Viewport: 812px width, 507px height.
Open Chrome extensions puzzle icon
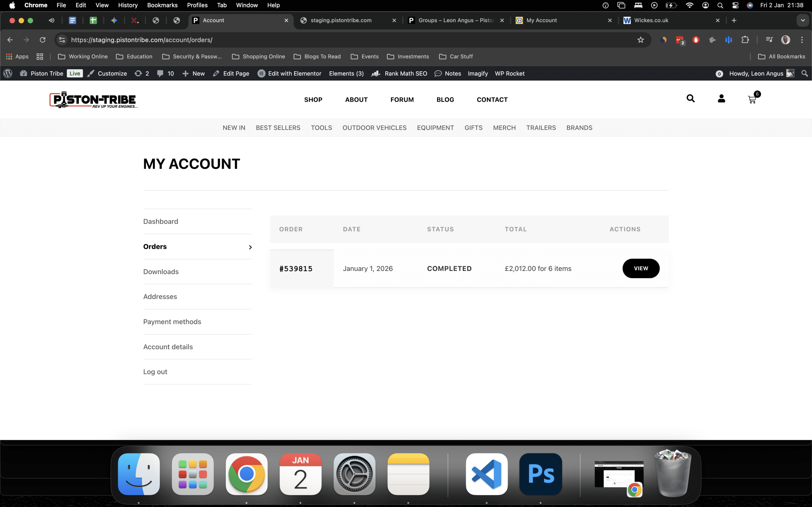point(745,40)
